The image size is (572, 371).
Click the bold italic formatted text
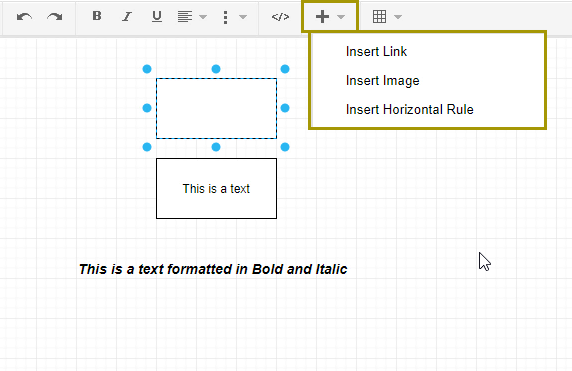click(x=213, y=269)
